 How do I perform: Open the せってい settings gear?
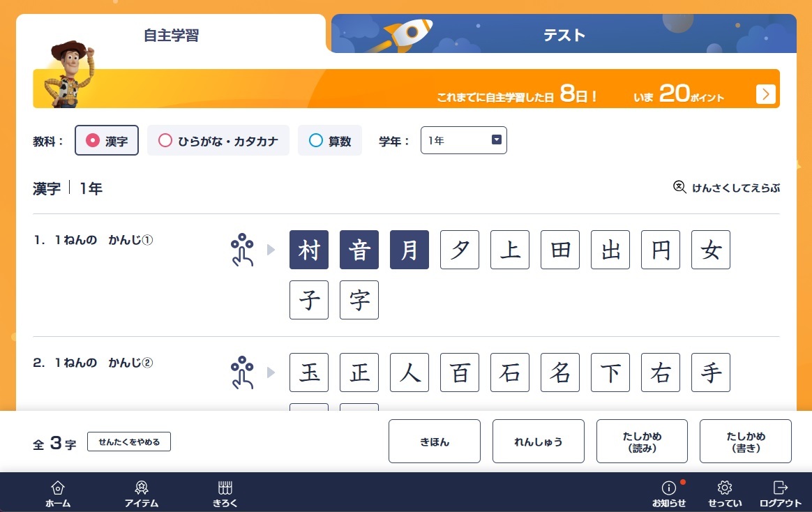point(725,488)
